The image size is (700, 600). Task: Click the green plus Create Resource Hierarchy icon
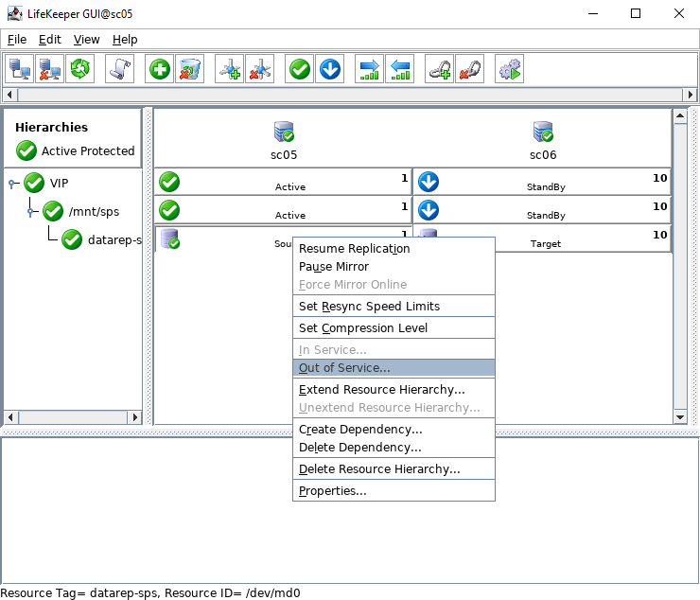[x=159, y=69]
